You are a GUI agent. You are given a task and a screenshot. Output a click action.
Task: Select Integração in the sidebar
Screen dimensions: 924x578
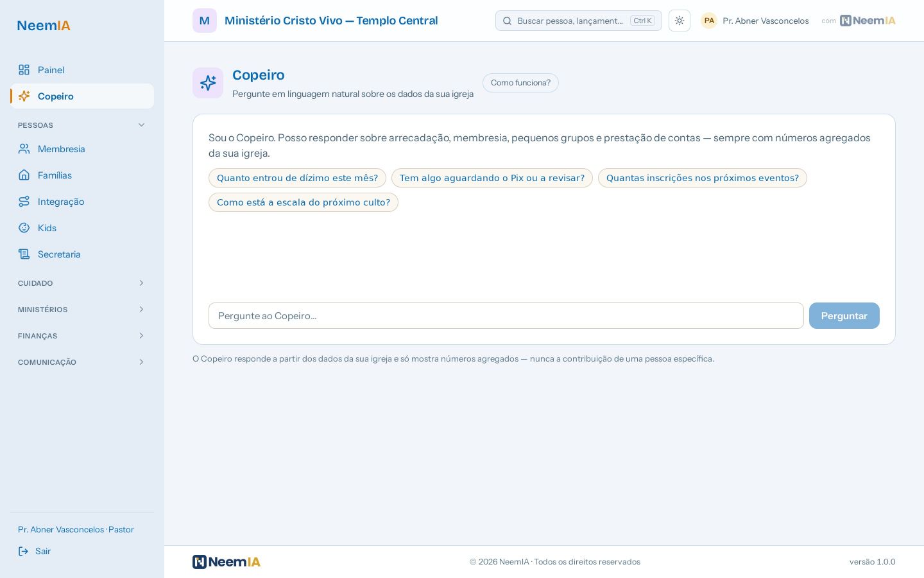point(82,202)
